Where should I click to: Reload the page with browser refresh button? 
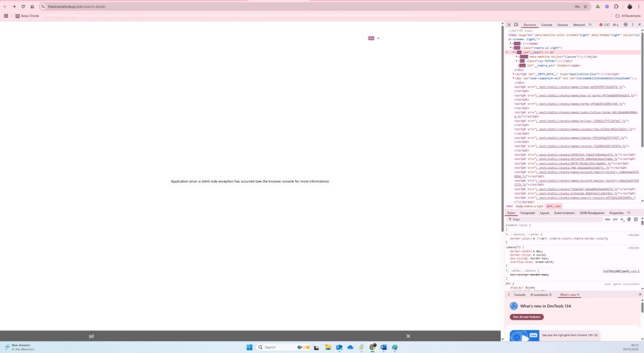[x=23, y=6]
